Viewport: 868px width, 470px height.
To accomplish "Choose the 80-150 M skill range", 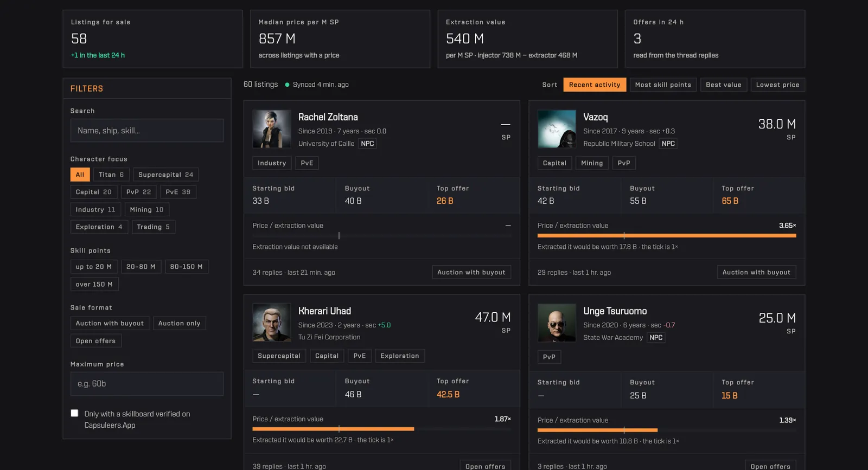I will click(187, 267).
